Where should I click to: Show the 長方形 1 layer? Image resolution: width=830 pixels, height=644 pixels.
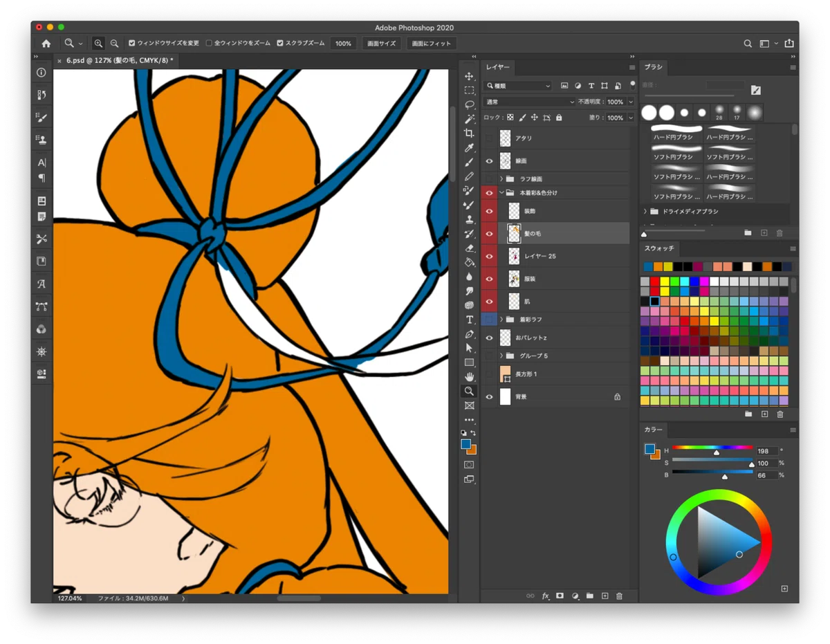tap(489, 374)
